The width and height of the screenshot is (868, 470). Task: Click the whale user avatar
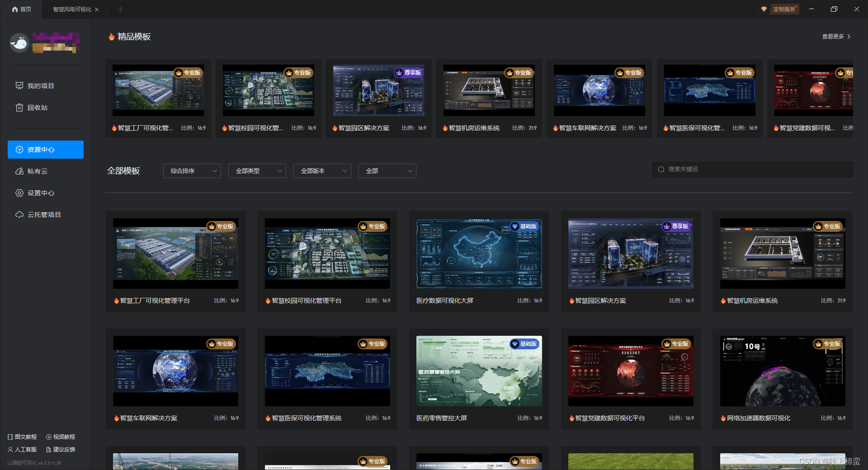[19, 43]
